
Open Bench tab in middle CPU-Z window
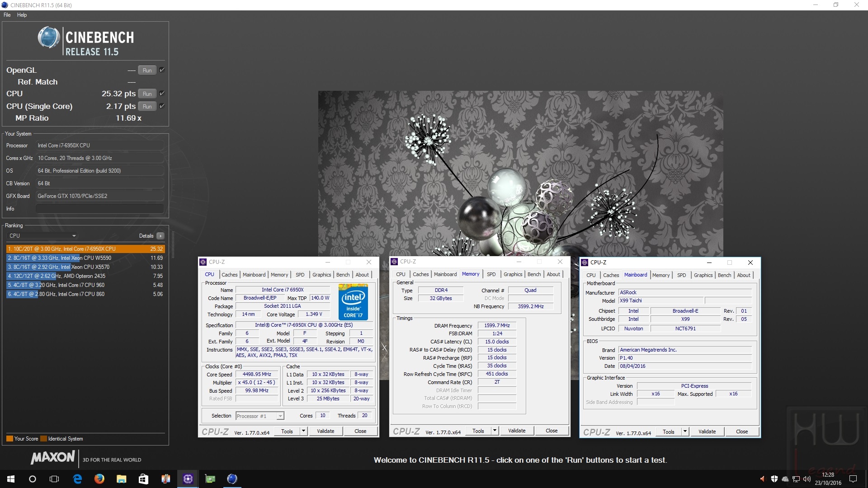click(x=534, y=274)
